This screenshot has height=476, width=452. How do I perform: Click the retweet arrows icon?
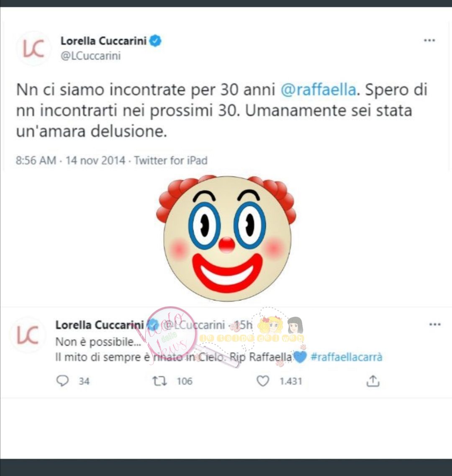[x=159, y=381]
